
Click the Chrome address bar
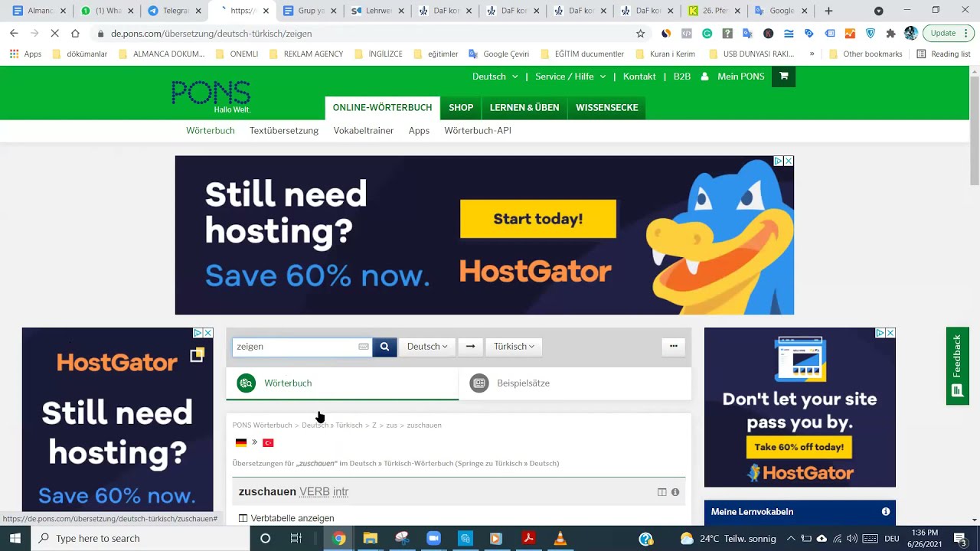click(x=371, y=34)
